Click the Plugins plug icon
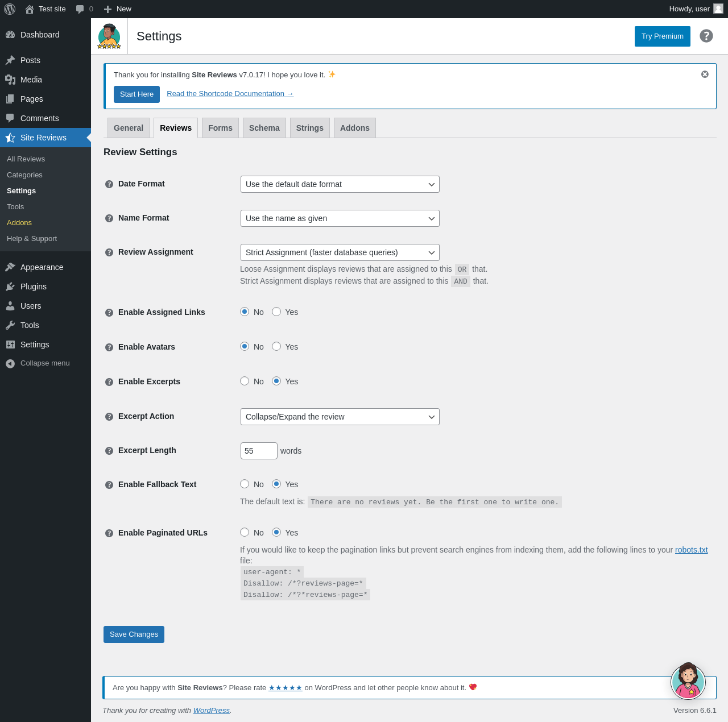Viewport: 728px width, 722px height. point(10,287)
